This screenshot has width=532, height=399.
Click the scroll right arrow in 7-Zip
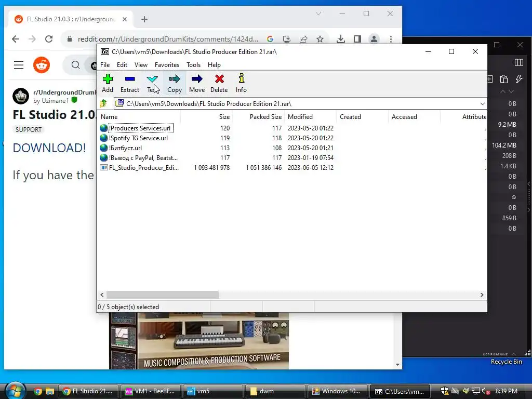pyautogui.click(x=482, y=295)
